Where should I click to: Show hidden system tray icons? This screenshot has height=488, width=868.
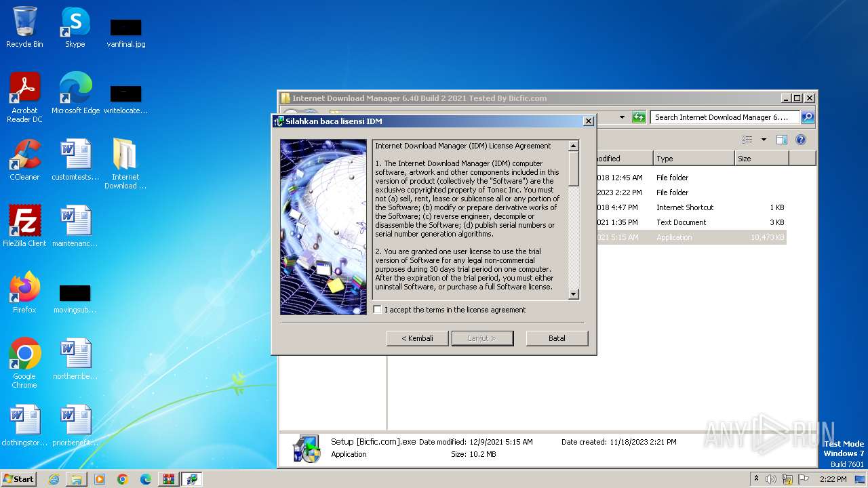[756, 479]
